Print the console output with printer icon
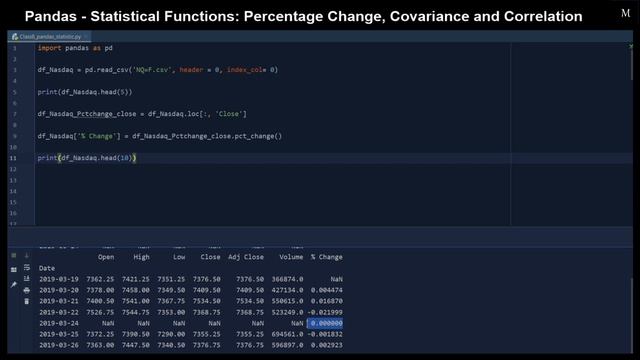Viewport: 640px width, 360px height. (27, 290)
